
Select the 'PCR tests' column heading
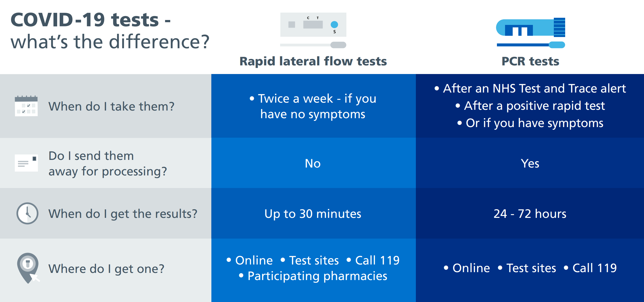tap(530, 61)
